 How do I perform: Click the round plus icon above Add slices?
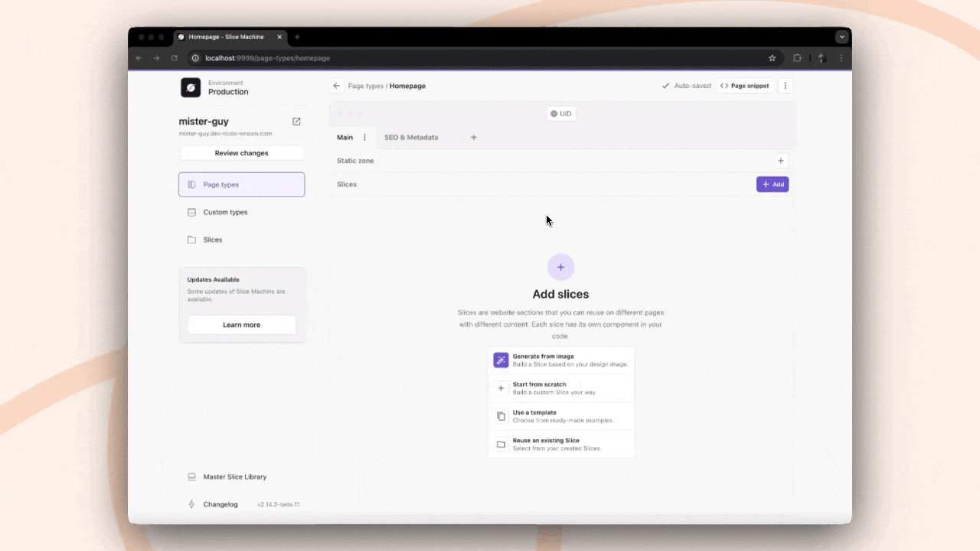coord(560,267)
